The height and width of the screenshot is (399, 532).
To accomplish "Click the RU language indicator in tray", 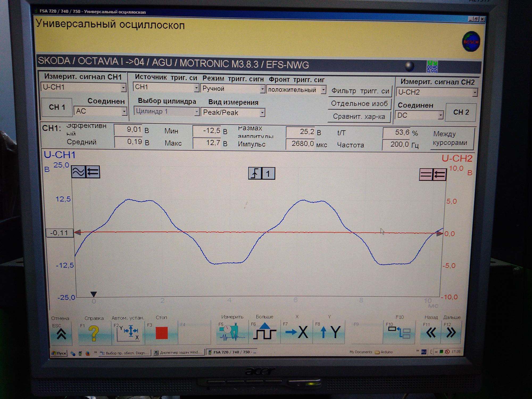I will pyautogui.click(x=424, y=352).
